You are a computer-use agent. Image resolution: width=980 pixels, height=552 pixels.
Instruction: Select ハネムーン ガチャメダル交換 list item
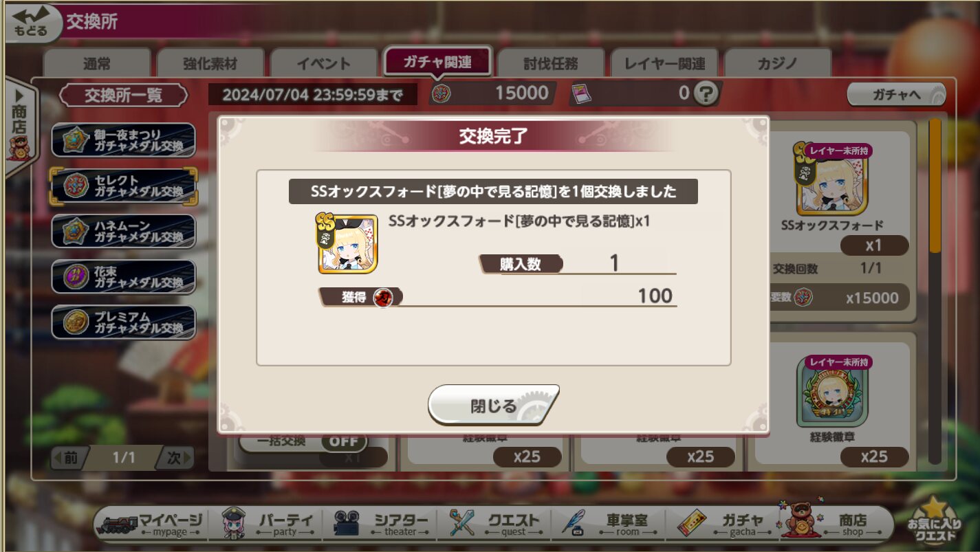click(x=124, y=231)
